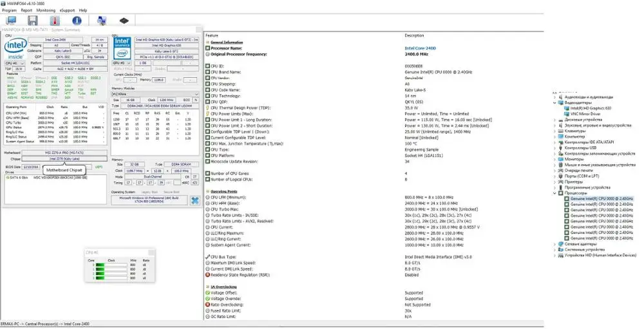This screenshot has height=329, width=644.
Task: Click the Intel Graphics logo
Action: click(122, 48)
